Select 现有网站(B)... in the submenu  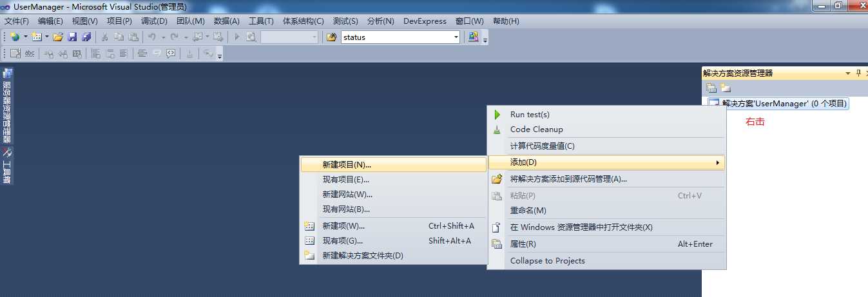(x=394, y=209)
